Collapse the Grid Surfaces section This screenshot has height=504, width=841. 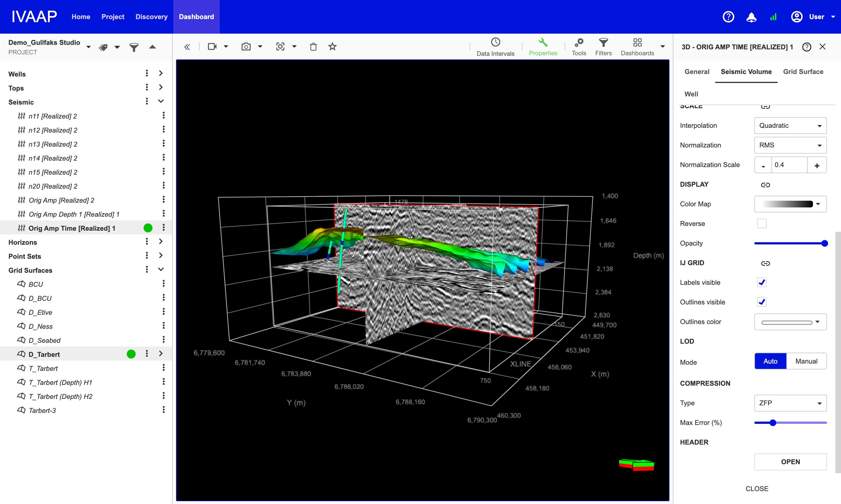click(161, 269)
